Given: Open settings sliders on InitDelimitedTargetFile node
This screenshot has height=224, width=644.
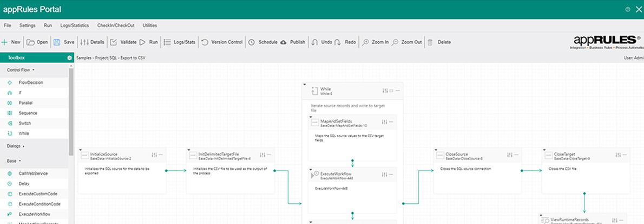Looking at the screenshot, I should click(263, 155).
